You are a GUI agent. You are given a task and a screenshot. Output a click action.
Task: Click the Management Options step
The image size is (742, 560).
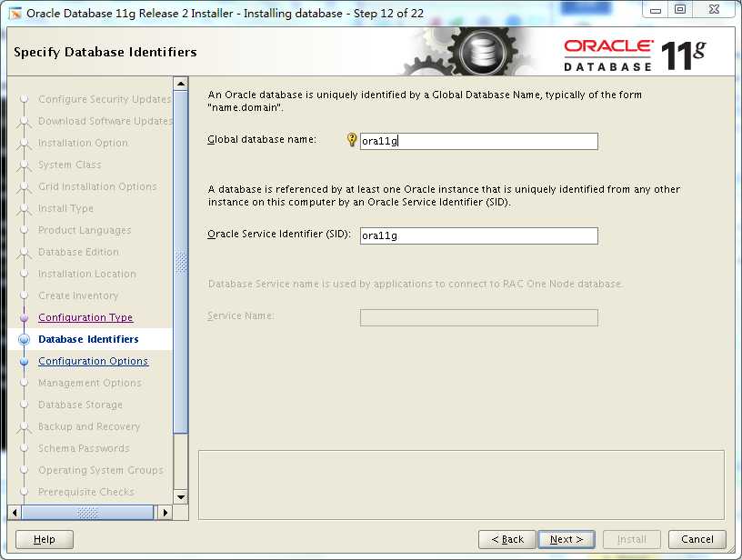point(90,383)
